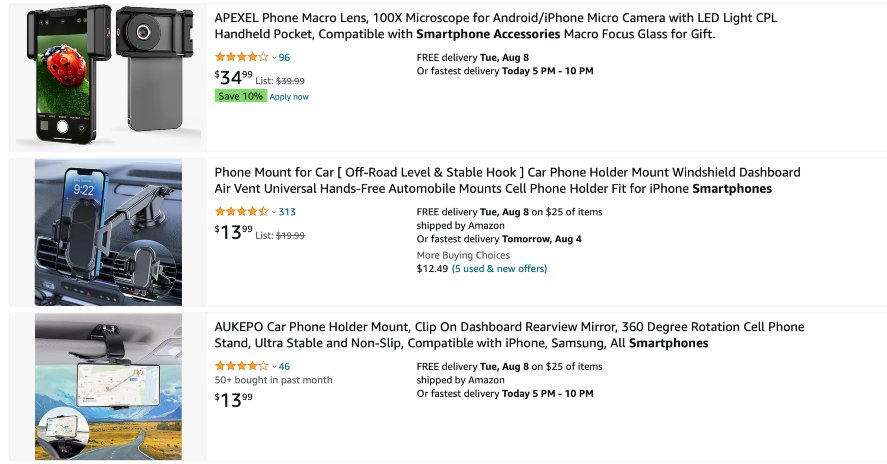
Task: Click the APEXEL star rating icons
Action: 241,57
